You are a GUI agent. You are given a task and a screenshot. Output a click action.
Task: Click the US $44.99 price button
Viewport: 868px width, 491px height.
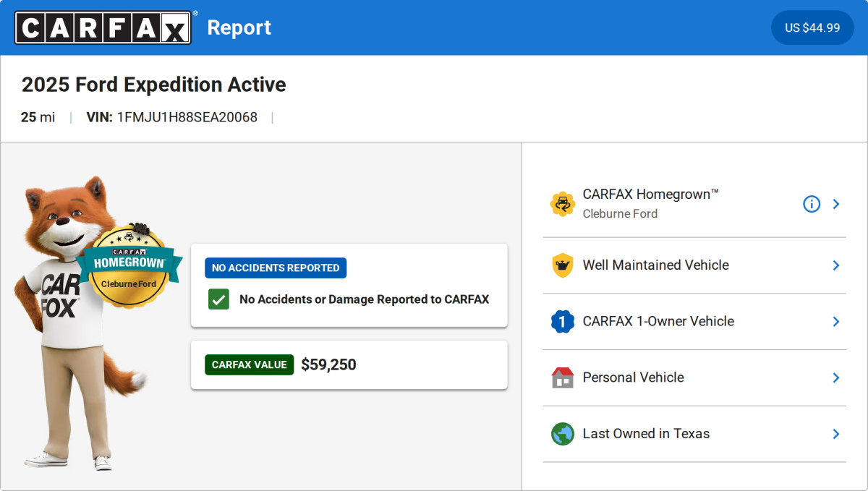[812, 27]
